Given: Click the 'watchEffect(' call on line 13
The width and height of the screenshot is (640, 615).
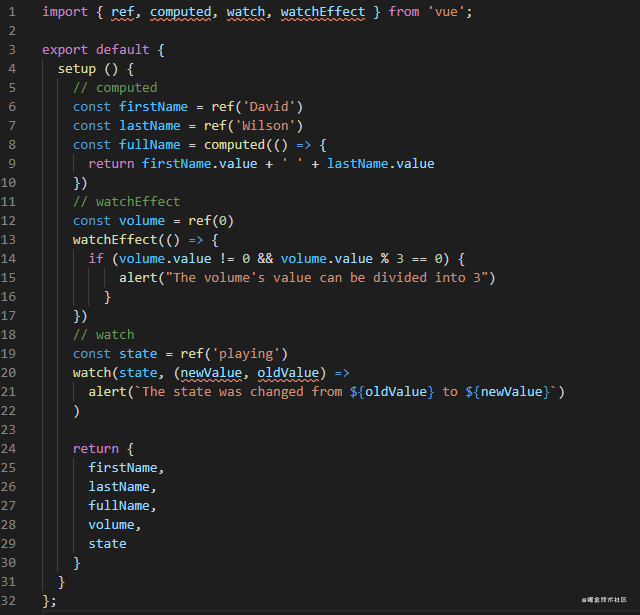Looking at the screenshot, I should 119,240.
